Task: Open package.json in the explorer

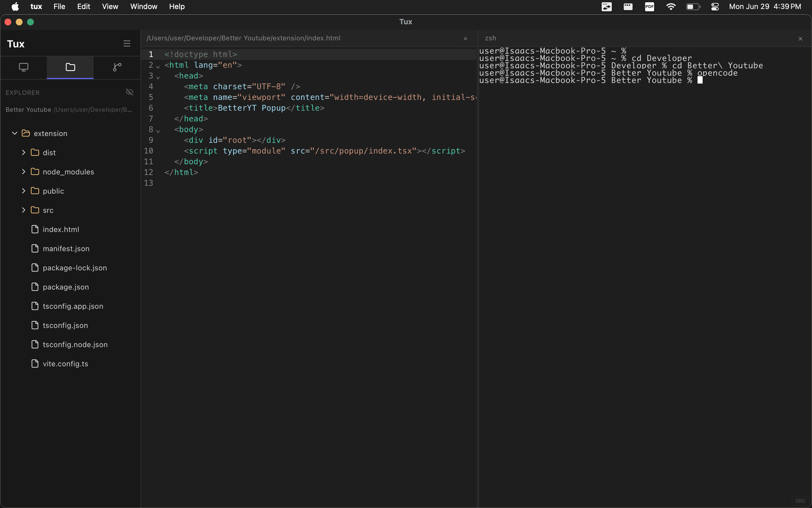Action: pyautogui.click(x=66, y=287)
